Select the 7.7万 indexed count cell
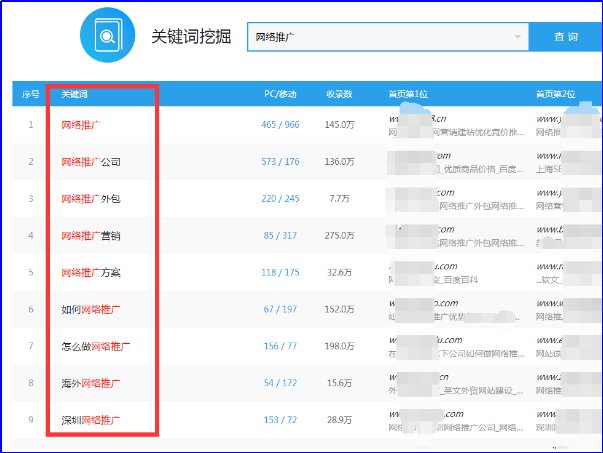The width and height of the screenshot is (603, 453). pos(339,198)
